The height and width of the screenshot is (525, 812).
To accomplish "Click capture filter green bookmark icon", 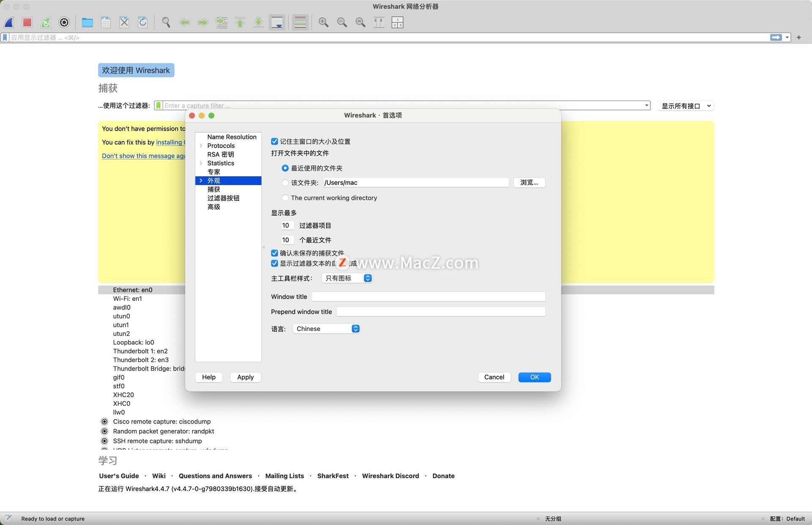I will coord(158,106).
